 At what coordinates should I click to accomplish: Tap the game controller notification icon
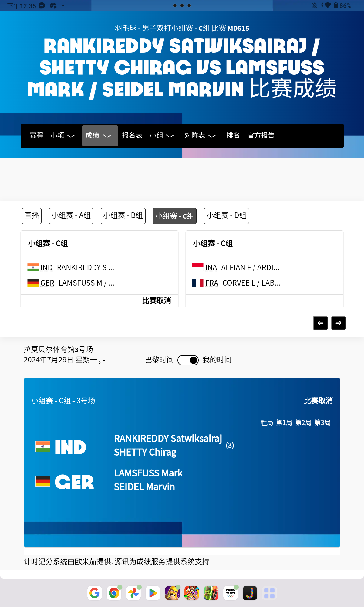click(x=53, y=5)
